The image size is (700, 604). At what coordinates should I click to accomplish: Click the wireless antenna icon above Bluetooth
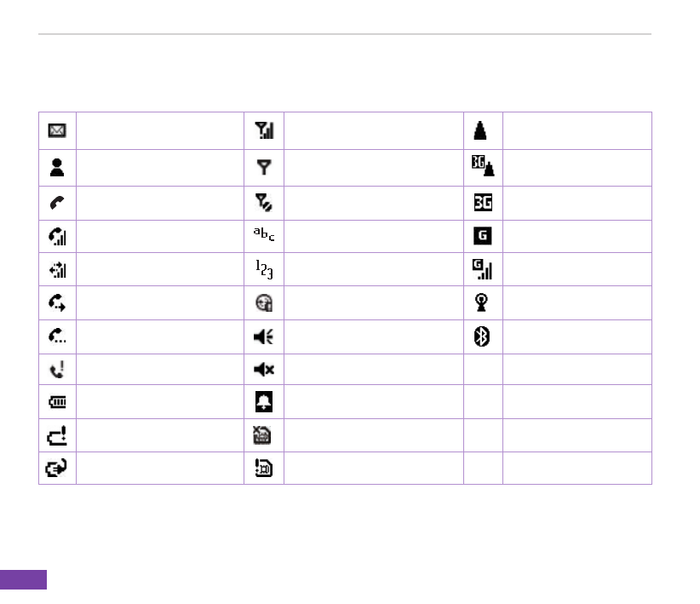[484, 304]
